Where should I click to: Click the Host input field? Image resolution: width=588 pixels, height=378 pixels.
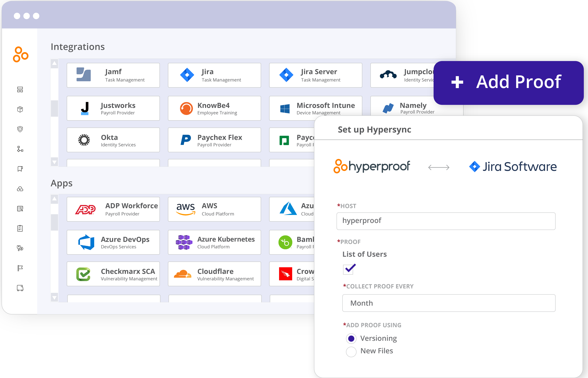(446, 221)
